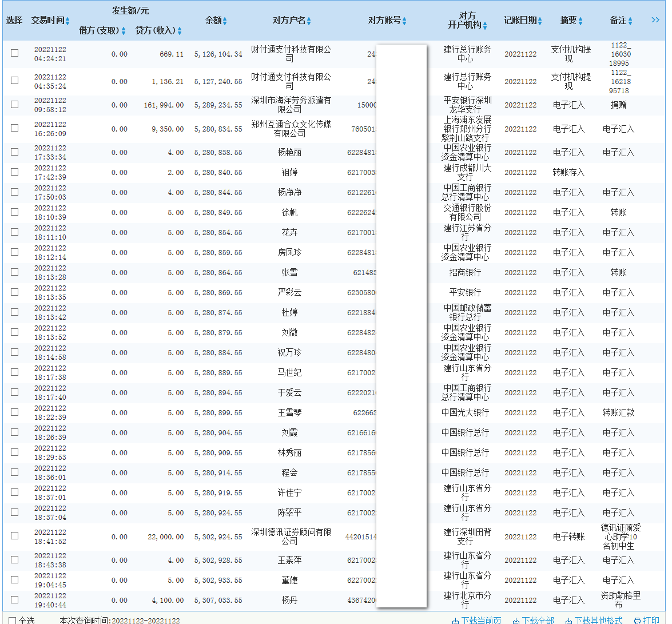Sort by 摘要 column arrows
The width and height of the screenshot is (672, 624).
(580, 21)
